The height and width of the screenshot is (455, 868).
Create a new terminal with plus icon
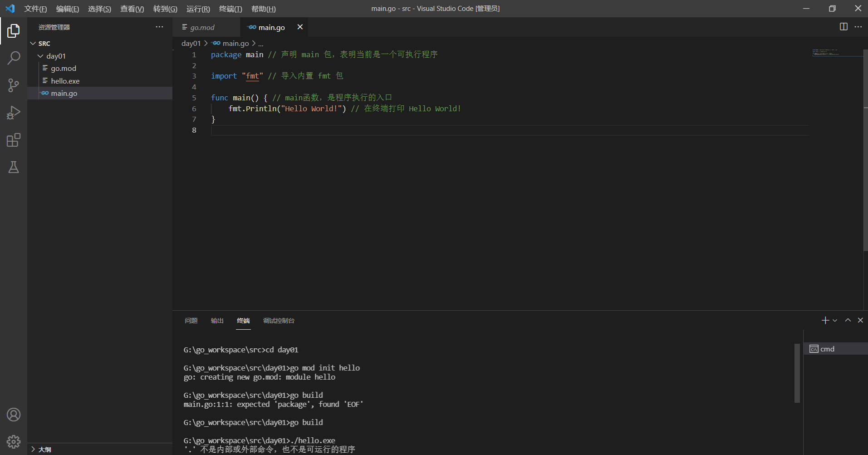825,320
